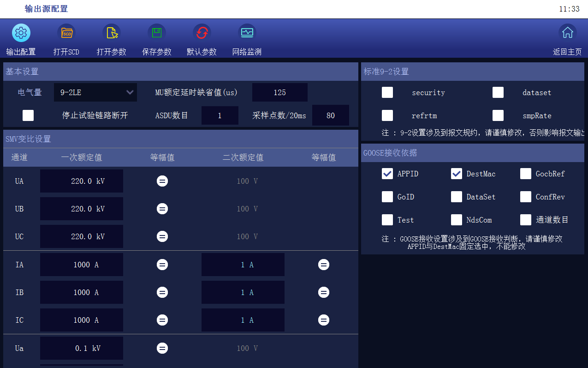Screen dimensions: 588x368
Task: Enable the GocbRef receive checkbox
Action: point(526,174)
